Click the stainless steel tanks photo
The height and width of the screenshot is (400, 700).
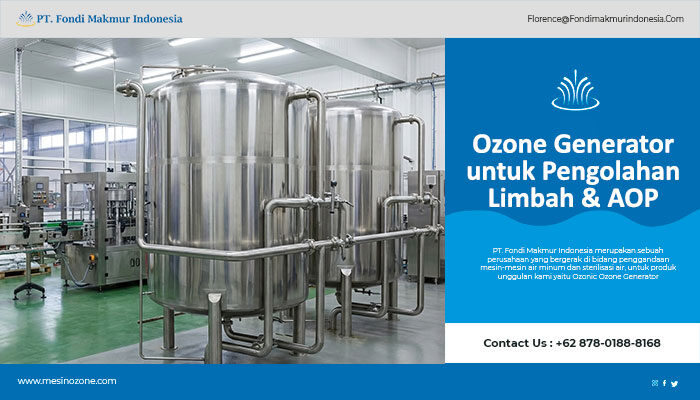(222, 200)
